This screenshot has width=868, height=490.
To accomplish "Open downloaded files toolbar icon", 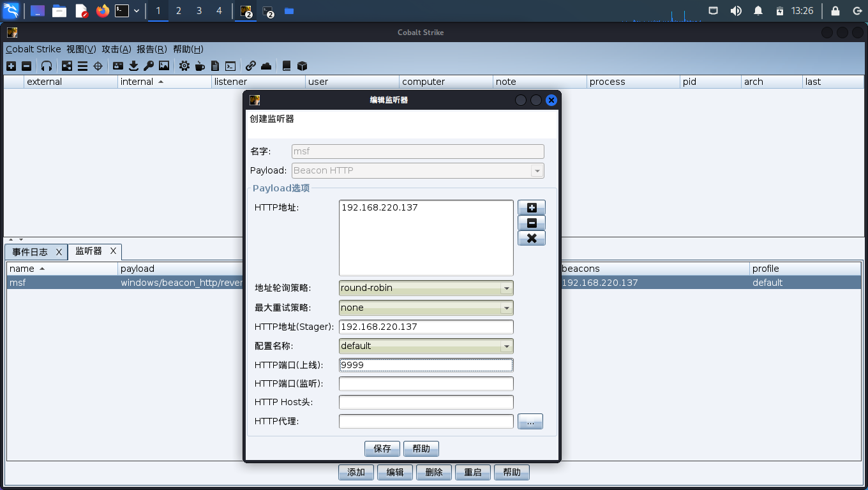I will click(x=133, y=66).
